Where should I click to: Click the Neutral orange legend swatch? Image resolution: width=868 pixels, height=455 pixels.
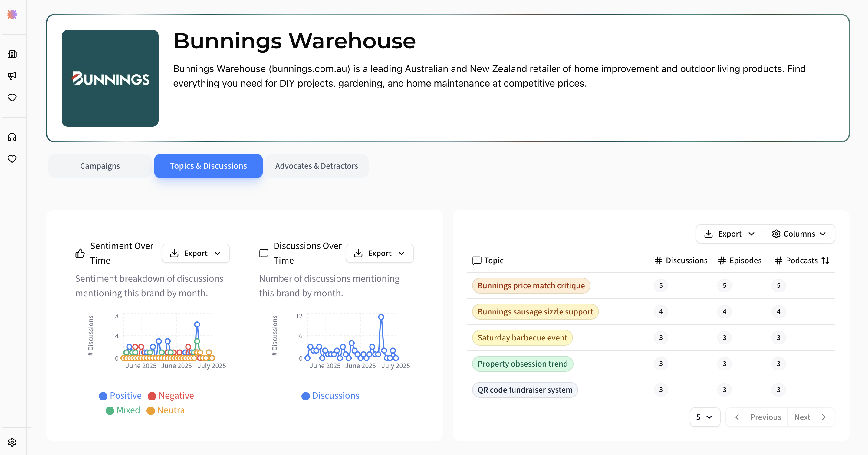point(151,410)
